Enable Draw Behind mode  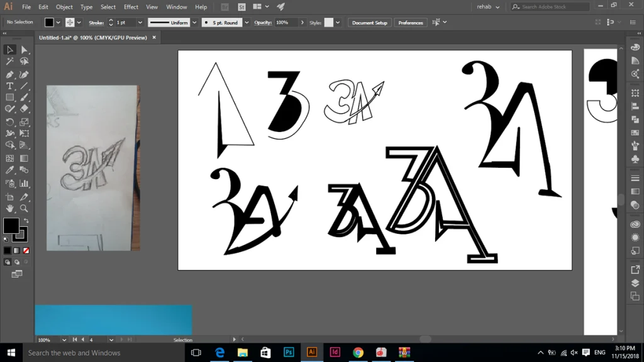pos(16,262)
